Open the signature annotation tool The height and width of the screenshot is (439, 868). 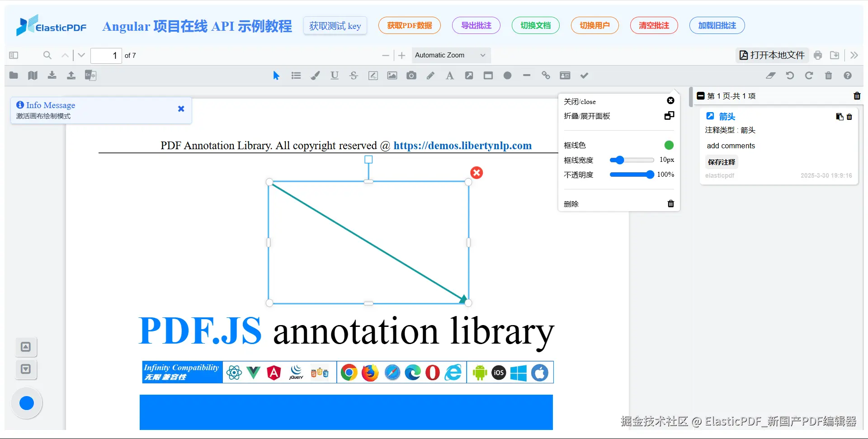click(x=373, y=76)
